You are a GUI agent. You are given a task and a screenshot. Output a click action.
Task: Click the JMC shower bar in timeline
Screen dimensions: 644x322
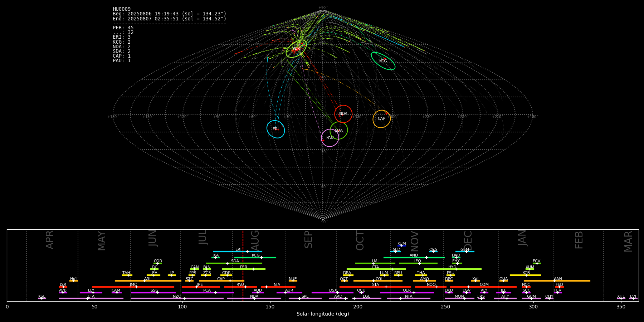point(133,287)
